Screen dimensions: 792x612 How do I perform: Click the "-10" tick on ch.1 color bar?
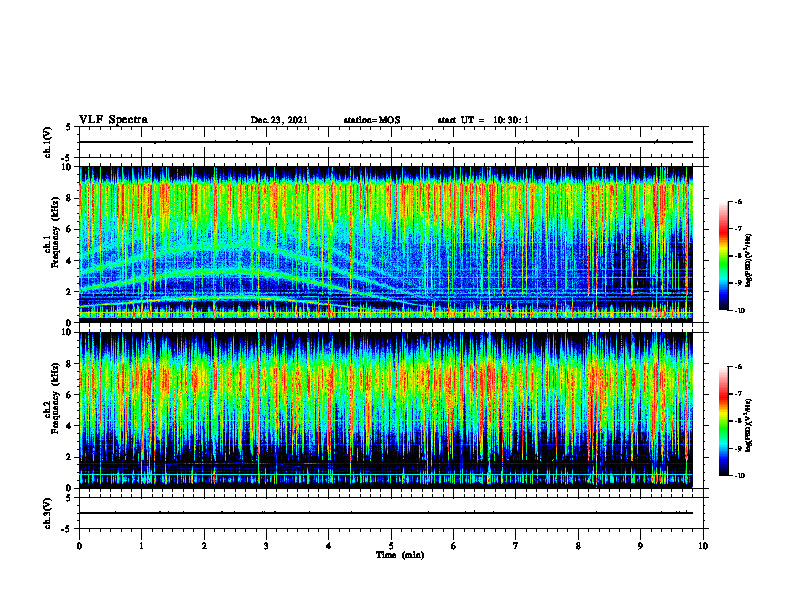(x=739, y=310)
